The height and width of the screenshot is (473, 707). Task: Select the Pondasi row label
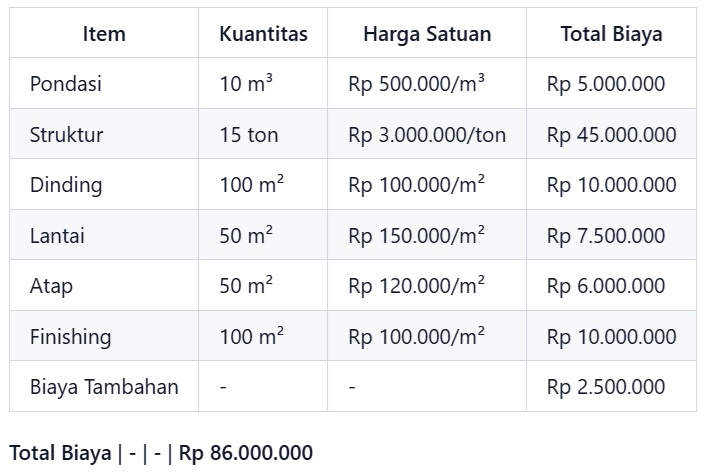point(66,84)
